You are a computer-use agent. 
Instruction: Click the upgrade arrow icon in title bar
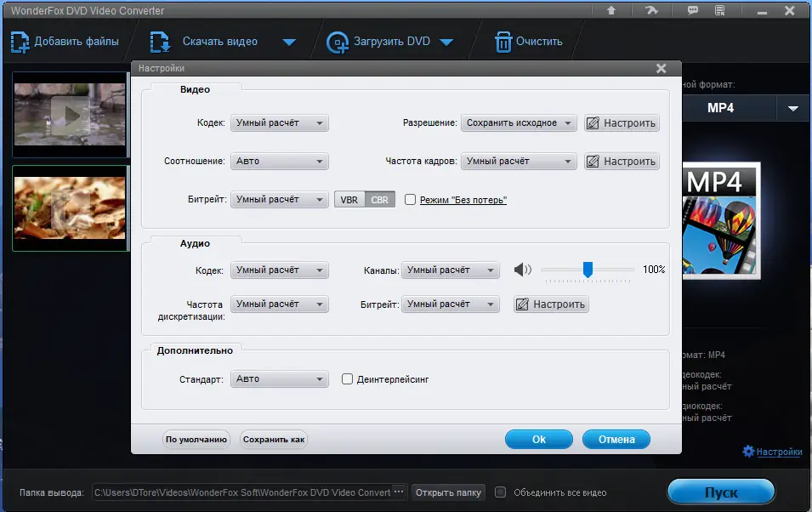[611, 10]
